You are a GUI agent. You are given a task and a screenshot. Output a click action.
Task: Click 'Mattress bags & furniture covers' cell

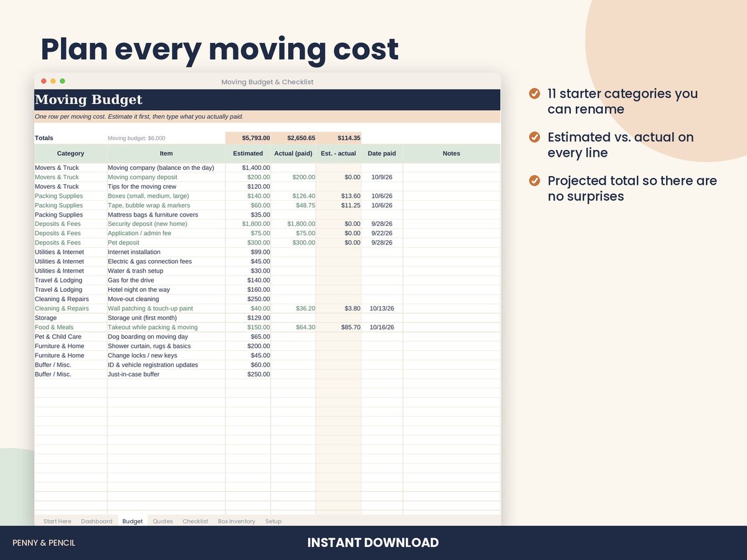tap(166, 215)
